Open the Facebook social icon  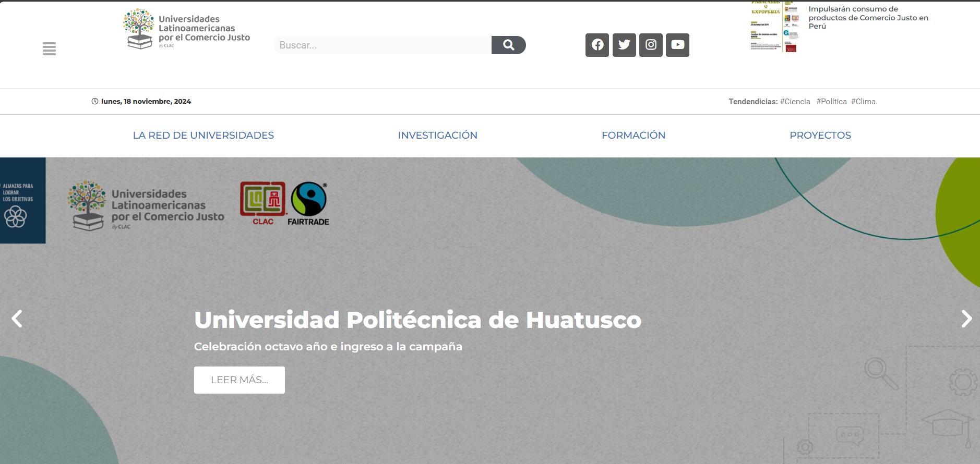597,45
